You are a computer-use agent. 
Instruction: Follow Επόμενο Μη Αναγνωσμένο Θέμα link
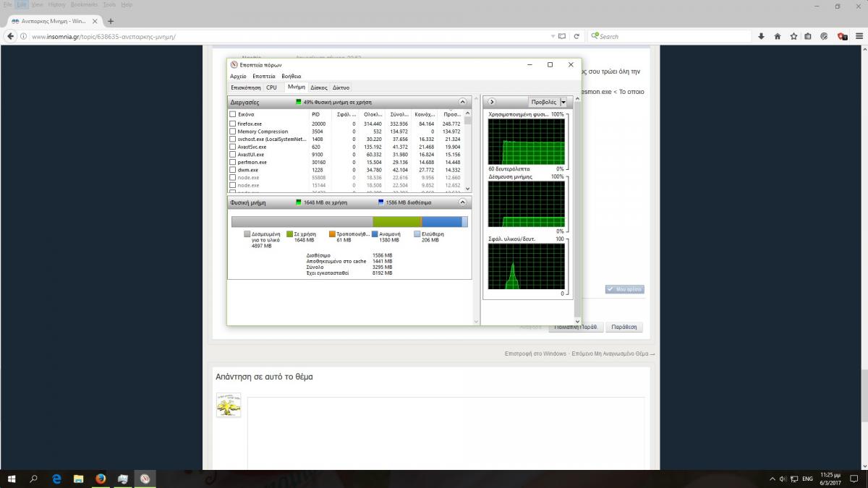pos(613,354)
